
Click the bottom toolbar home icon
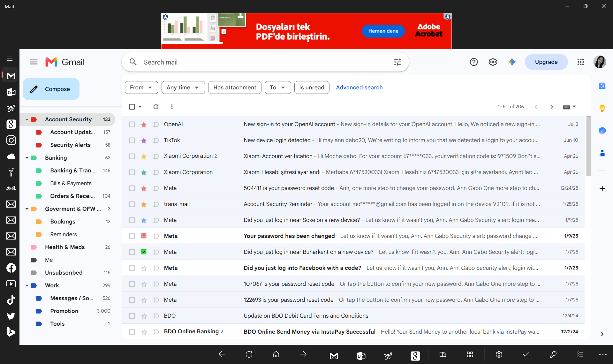click(x=276, y=354)
